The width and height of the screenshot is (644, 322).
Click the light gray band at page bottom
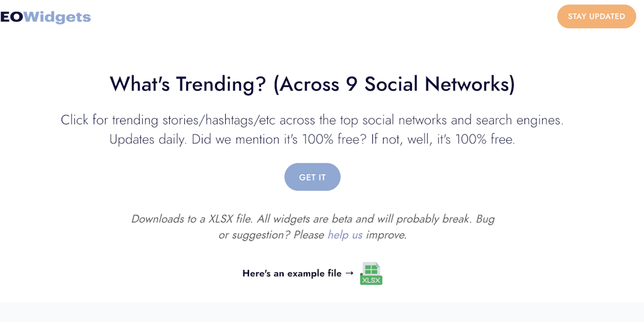[x=322, y=313]
